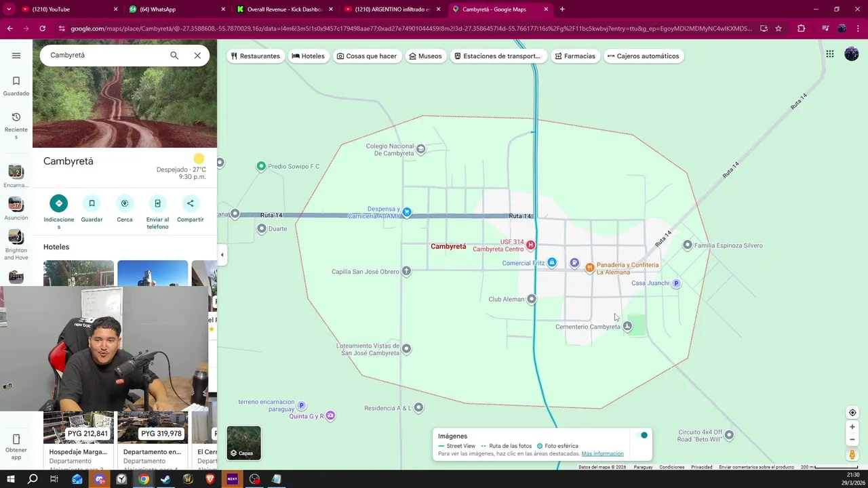Open the Google apps grid
The width and height of the screenshot is (868, 488).
point(830,54)
